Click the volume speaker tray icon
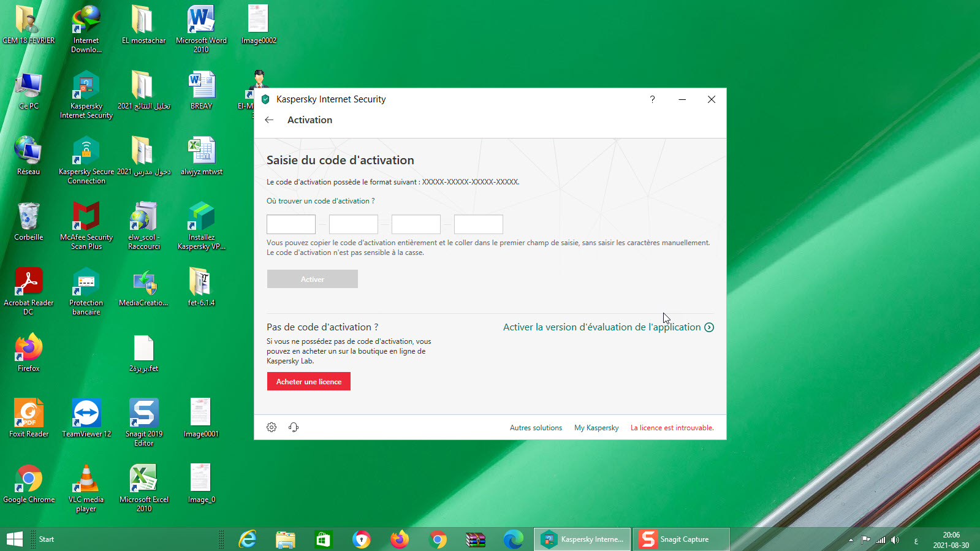Image resolution: width=980 pixels, height=551 pixels. point(895,540)
